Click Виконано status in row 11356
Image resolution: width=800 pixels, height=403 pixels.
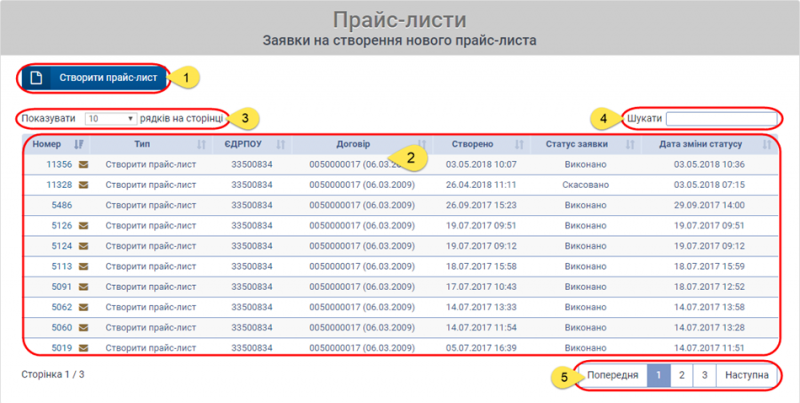(x=586, y=164)
